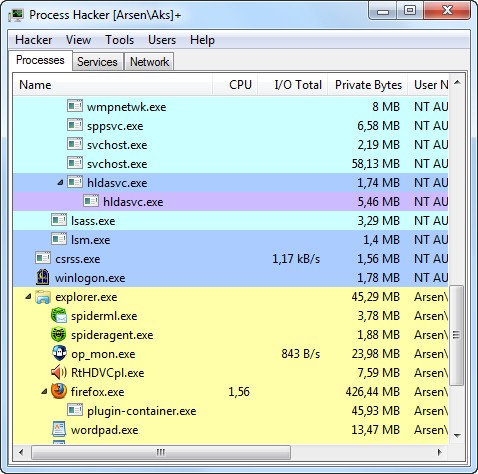Click the scroll down arrow
Image resolution: width=478 pixels, height=474 pixels.
pos(457,435)
